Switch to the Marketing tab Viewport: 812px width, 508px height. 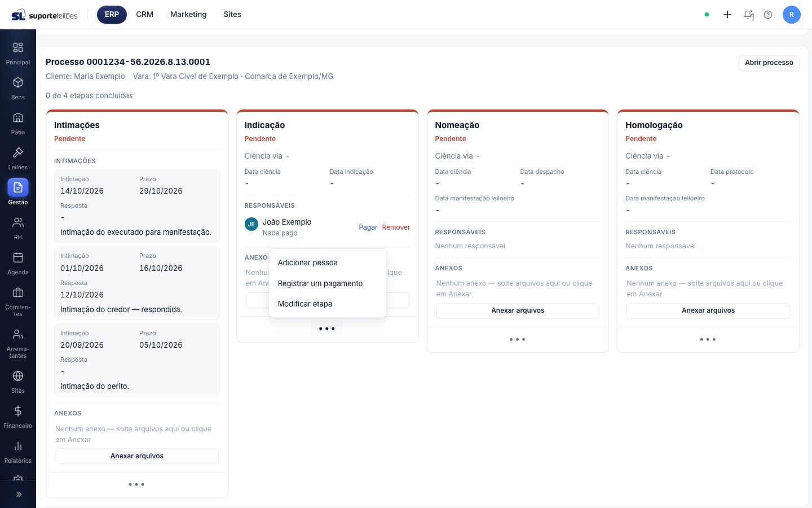188,15
